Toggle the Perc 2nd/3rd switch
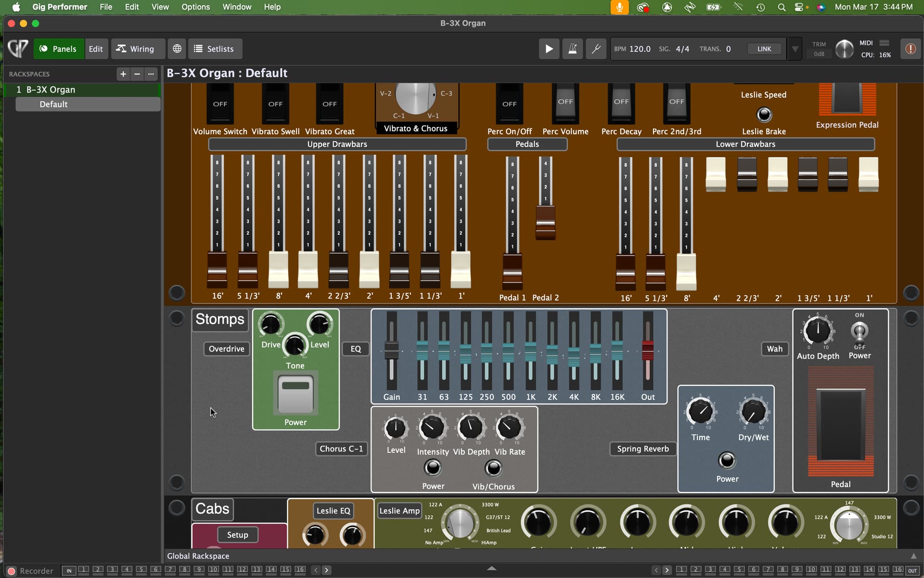The height and width of the screenshot is (578, 924). pos(677,104)
